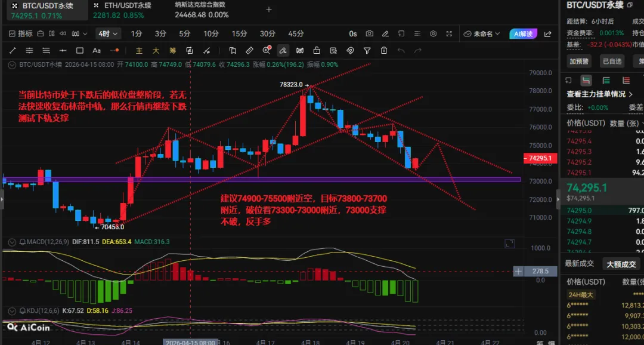Click the list layout icon in top toolbar
644x345 pixels.
(417, 33)
